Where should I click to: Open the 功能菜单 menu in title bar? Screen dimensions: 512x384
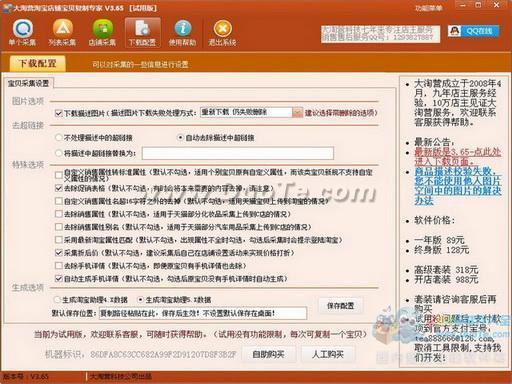tap(428, 8)
